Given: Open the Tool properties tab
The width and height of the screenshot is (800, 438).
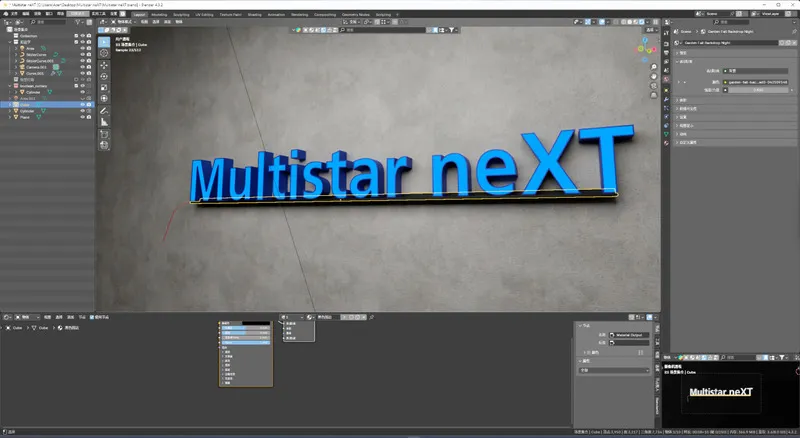Looking at the screenshot, I should (x=666, y=33).
